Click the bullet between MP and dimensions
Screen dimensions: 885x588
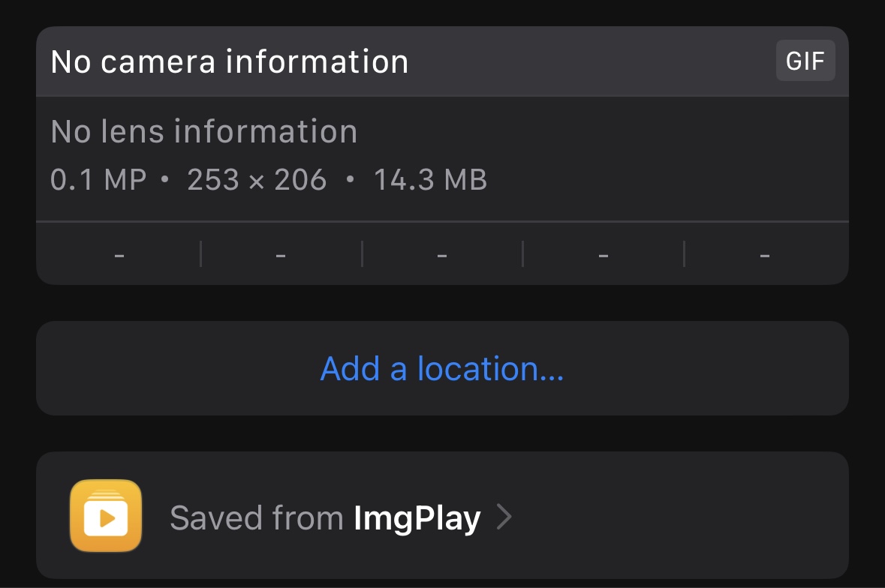(x=166, y=180)
